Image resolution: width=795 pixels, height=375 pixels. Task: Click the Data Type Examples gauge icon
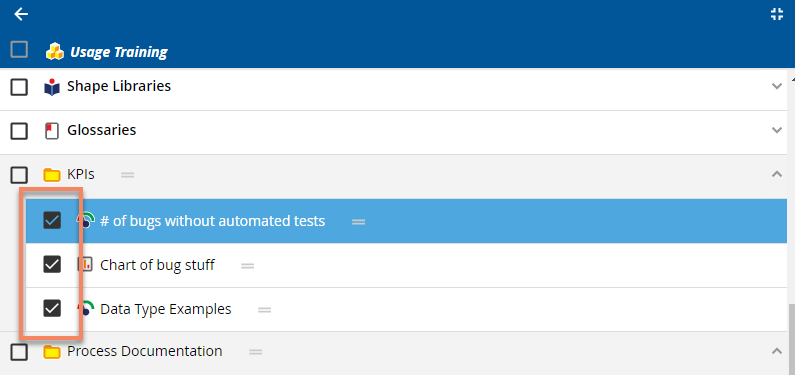pyautogui.click(x=86, y=308)
